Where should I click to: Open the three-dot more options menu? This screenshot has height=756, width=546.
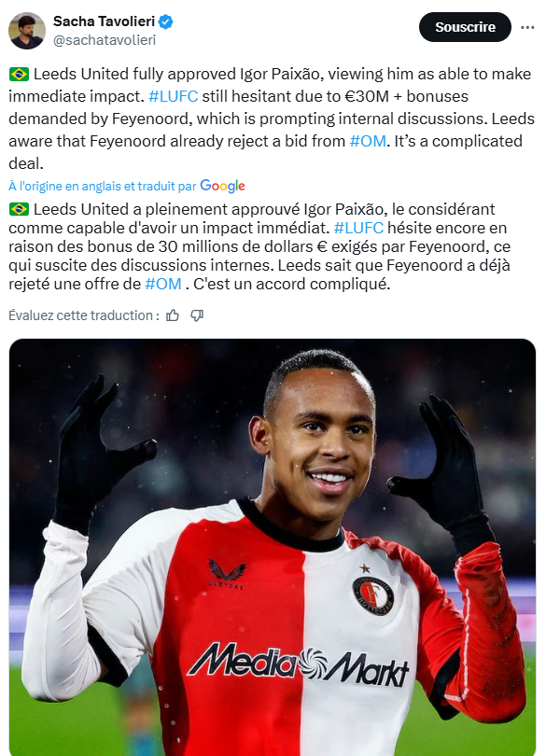pyautogui.click(x=527, y=27)
